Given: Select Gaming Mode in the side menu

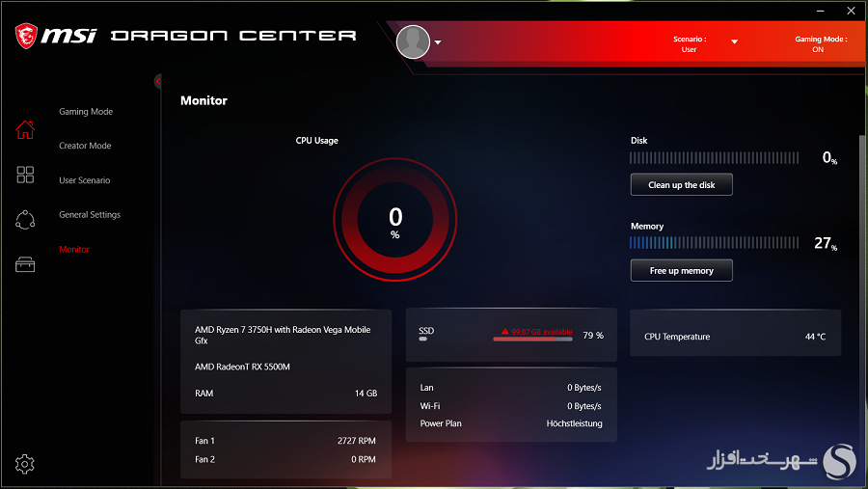Looking at the screenshot, I should [86, 111].
